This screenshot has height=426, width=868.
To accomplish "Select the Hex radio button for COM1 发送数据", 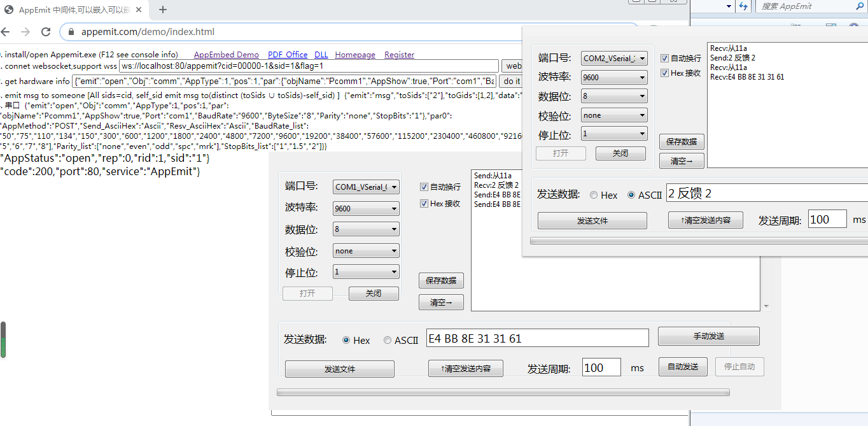I will pos(347,340).
